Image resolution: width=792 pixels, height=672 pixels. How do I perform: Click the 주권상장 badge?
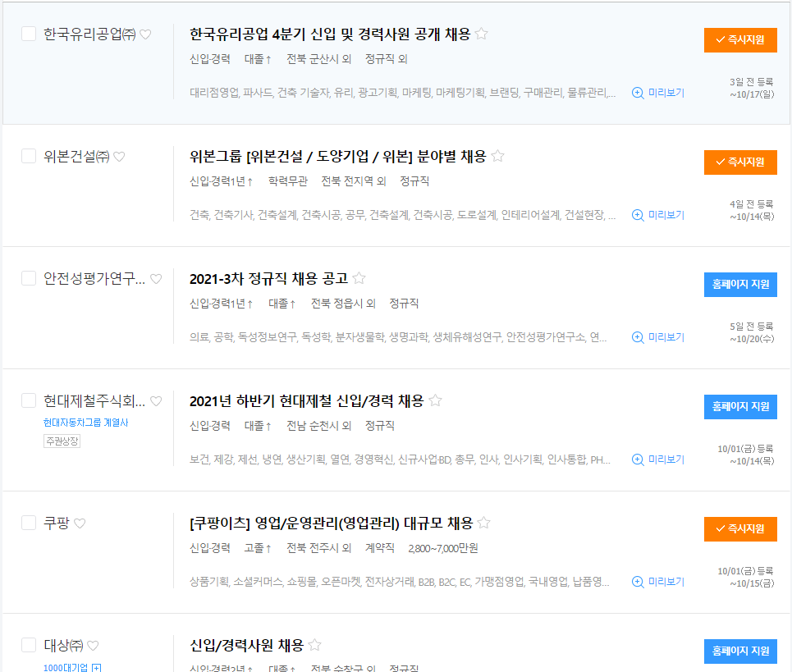click(62, 441)
